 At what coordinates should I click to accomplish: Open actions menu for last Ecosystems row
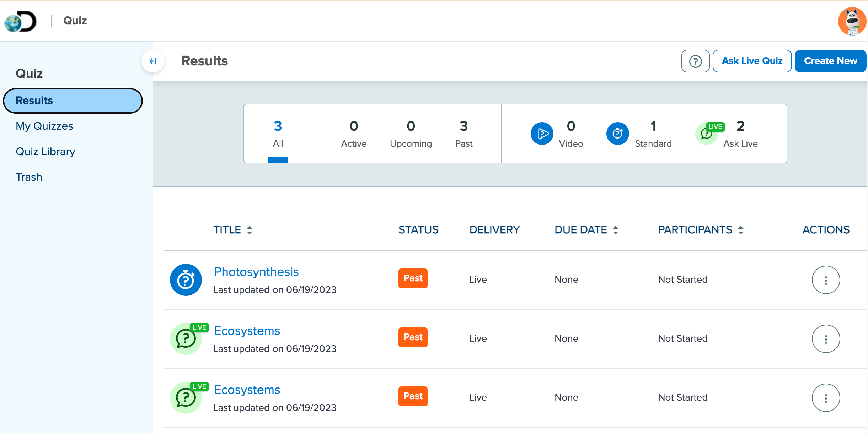pos(826,398)
